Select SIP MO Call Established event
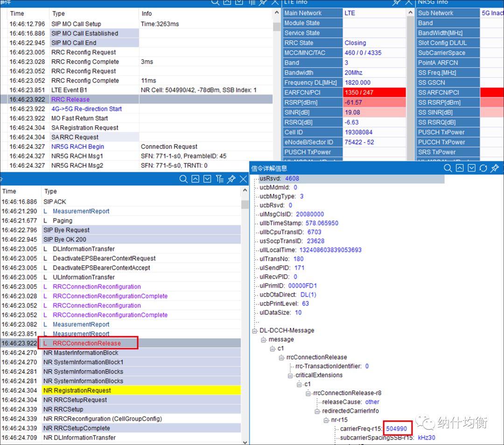The height and width of the screenshot is (445, 504). pos(137,34)
